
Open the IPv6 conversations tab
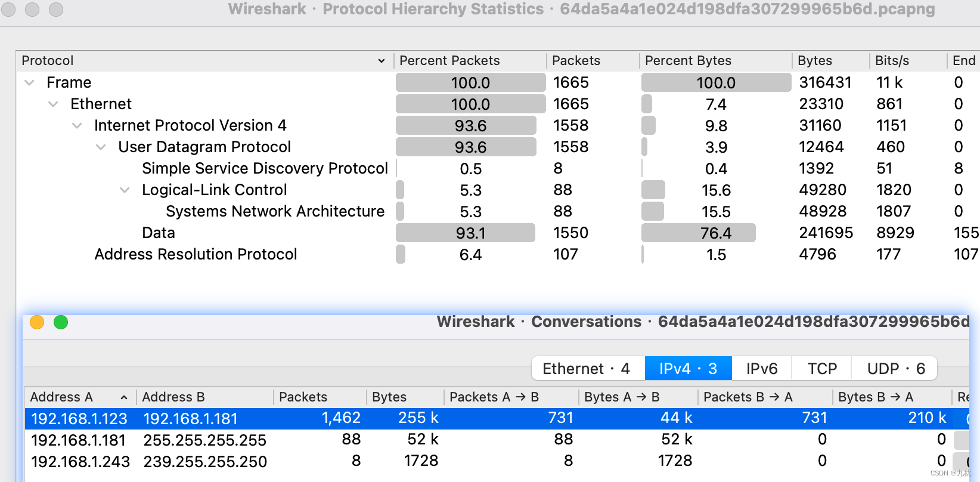(x=762, y=369)
